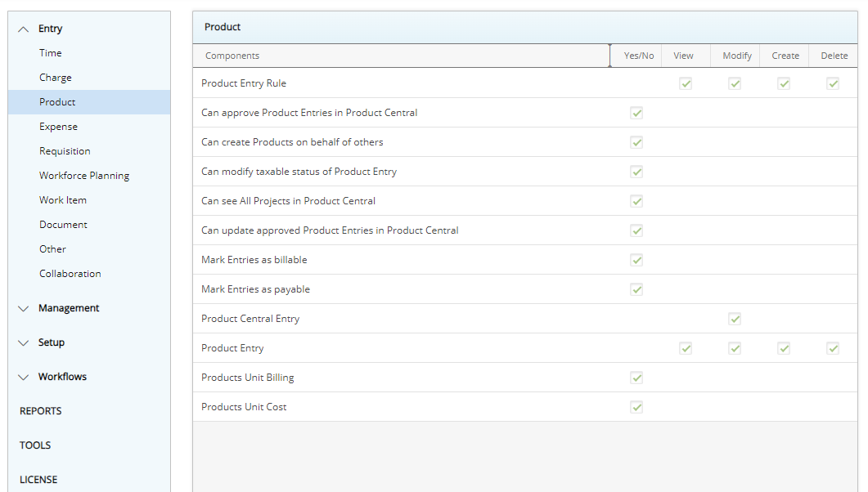The height and width of the screenshot is (492, 868).
Task: Select Other in the Entry list
Action: tap(52, 248)
